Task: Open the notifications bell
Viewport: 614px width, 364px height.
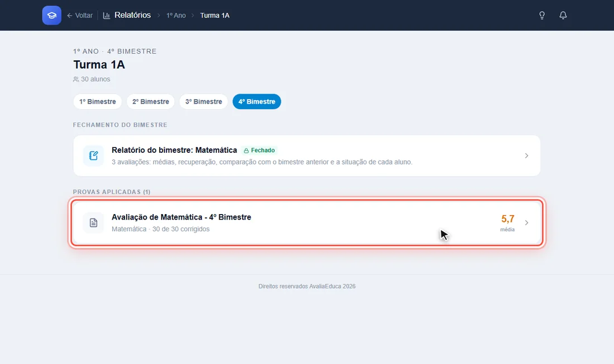Action: pos(563,15)
